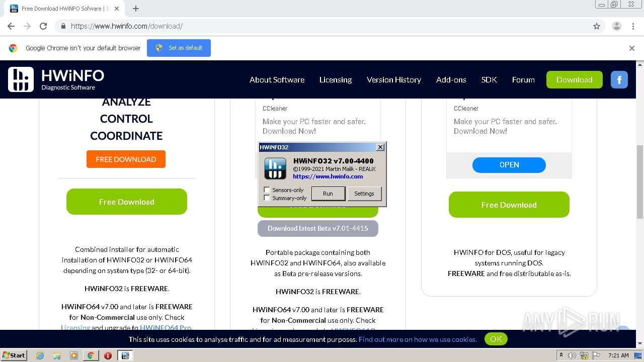This screenshot has width=644, height=362.
Task: Click the HWiNFO logo in site header
Action: point(56,79)
